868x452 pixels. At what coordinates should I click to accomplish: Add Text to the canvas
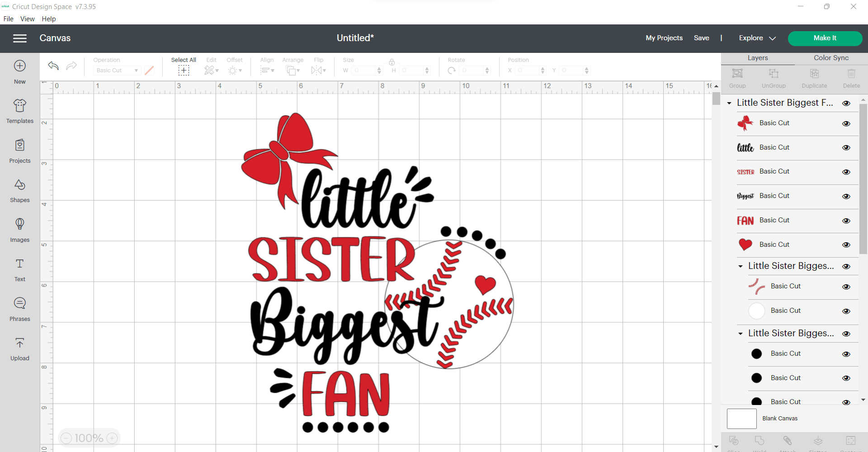pyautogui.click(x=20, y=270)
